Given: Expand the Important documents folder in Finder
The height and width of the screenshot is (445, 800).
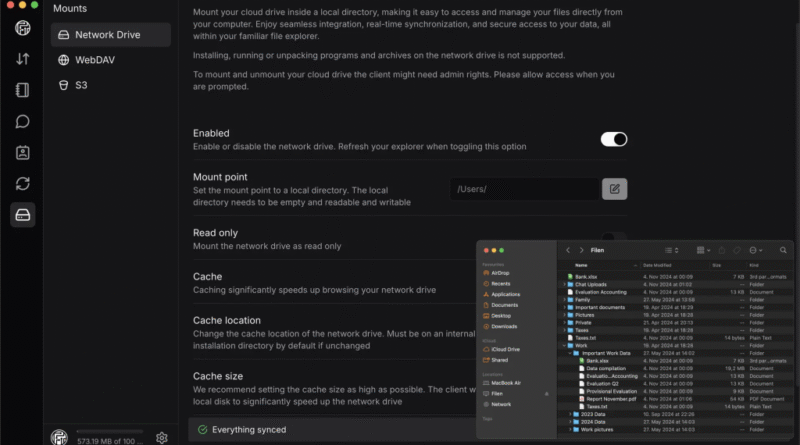Looking at the screenshot, I should (x=564, y=308).
